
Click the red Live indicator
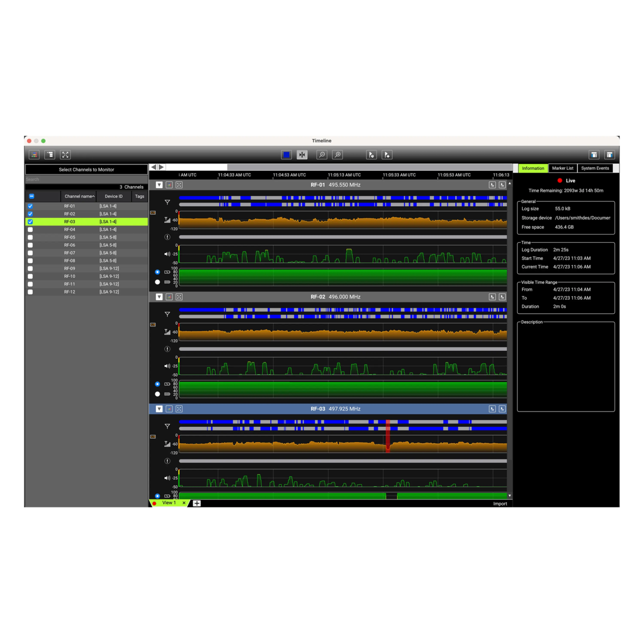559,181
